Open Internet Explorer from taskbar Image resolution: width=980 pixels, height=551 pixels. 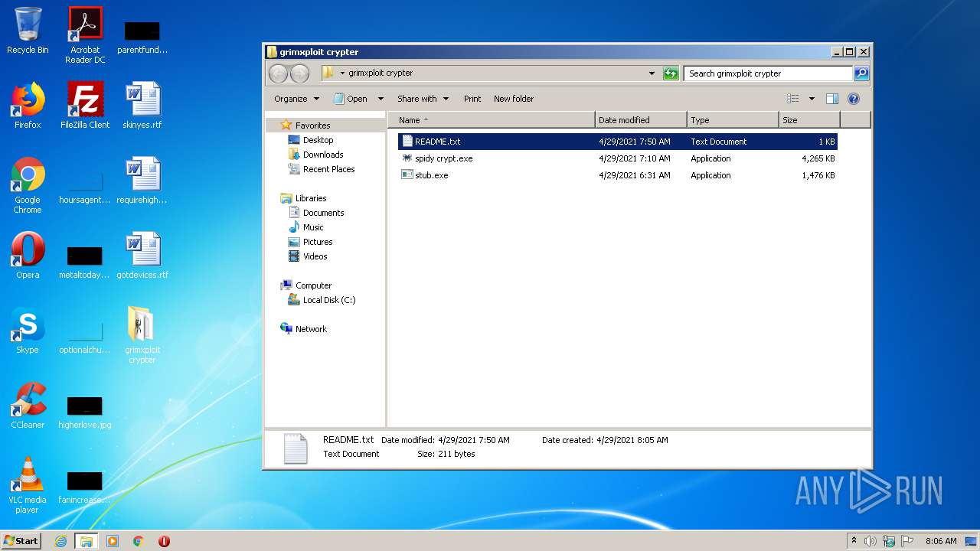[61, 541]
